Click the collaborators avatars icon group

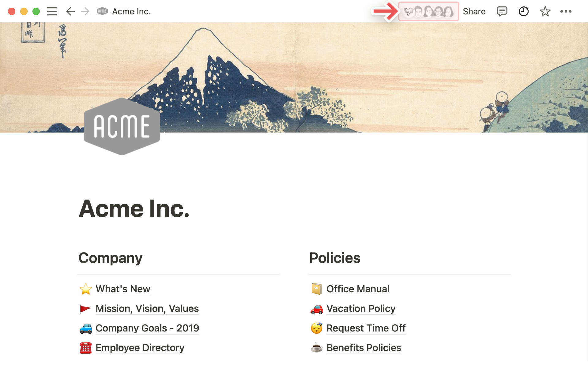(428, 11)
